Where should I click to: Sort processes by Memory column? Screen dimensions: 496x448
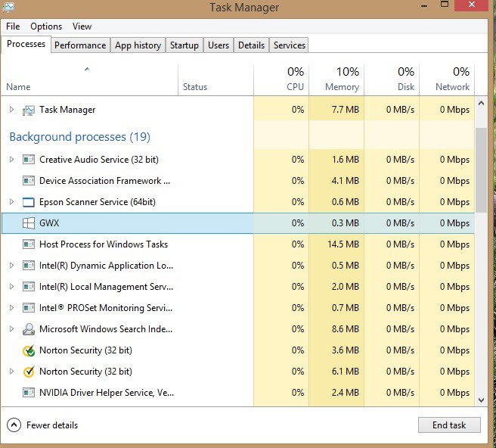(x=341, y=79)
